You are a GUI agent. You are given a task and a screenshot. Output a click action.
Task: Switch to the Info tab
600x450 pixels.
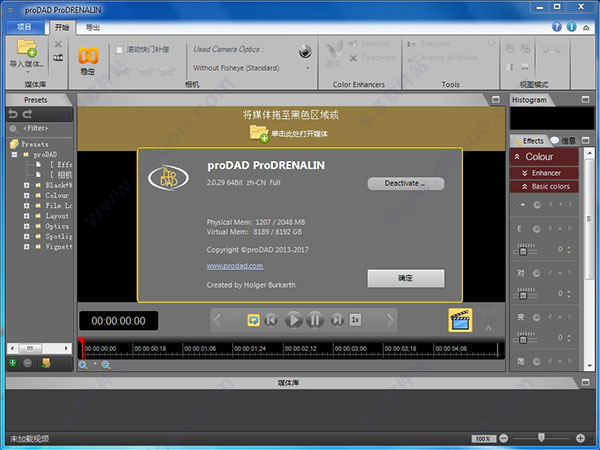(564, 141)
